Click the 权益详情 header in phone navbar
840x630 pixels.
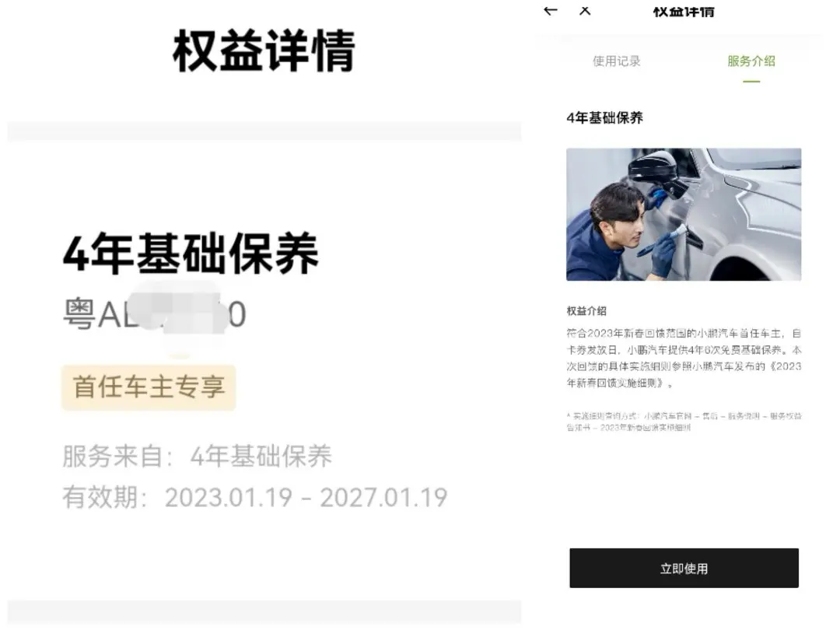(684, 11)
